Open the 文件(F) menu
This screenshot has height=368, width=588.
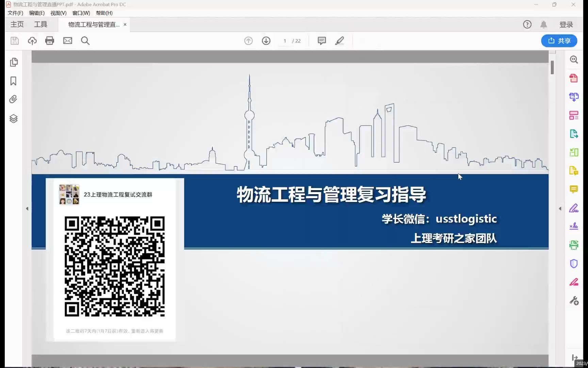pyautogui.click(x=15, y=13)
